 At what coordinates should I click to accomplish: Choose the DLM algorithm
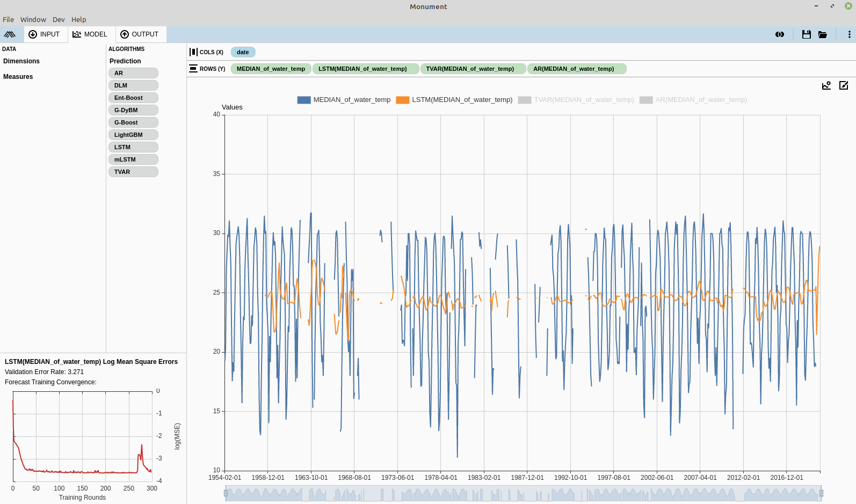tap(133, 85)
